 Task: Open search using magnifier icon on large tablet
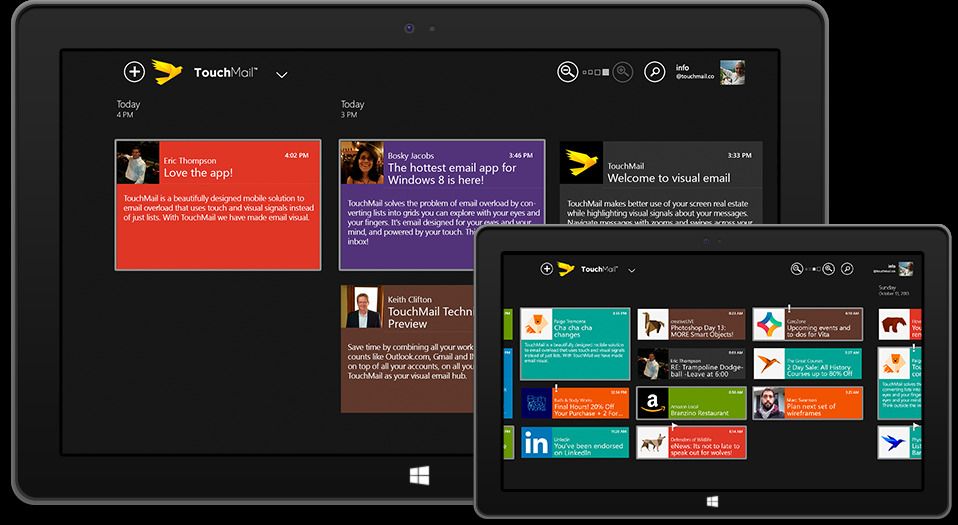[x=654, y=72]
